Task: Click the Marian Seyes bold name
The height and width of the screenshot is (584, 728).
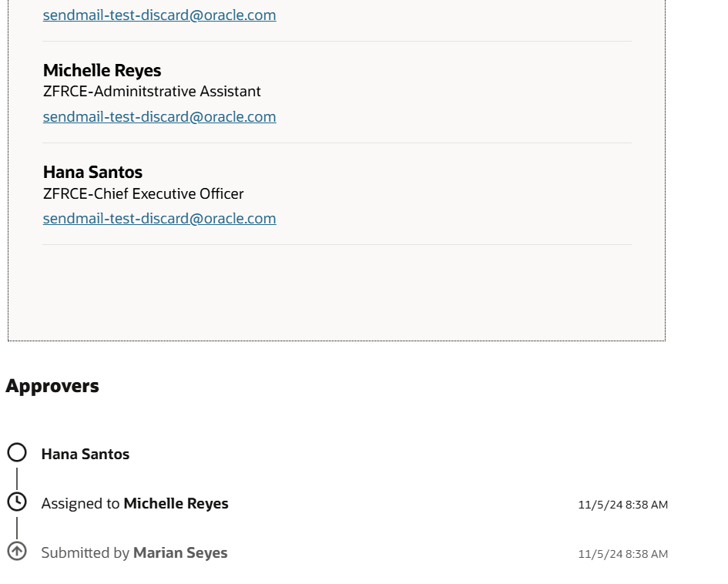Action: (180, 553)
